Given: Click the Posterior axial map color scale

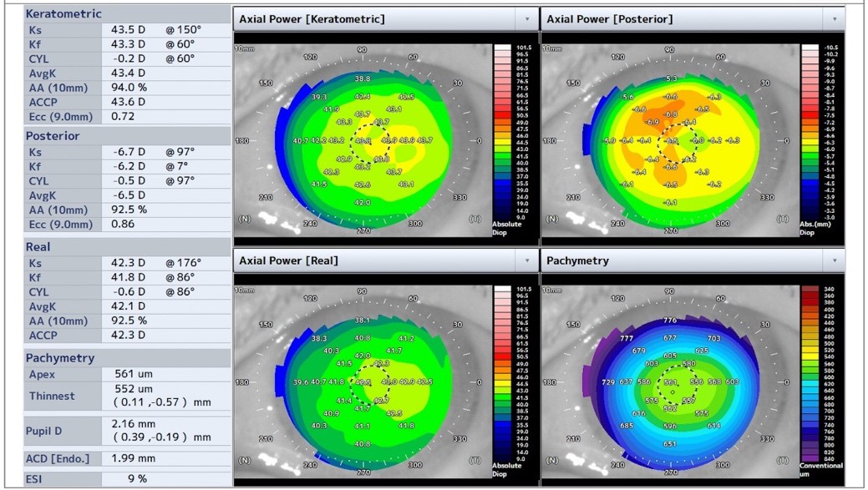Looking at the screenshot, I should (x=810, y=132).
